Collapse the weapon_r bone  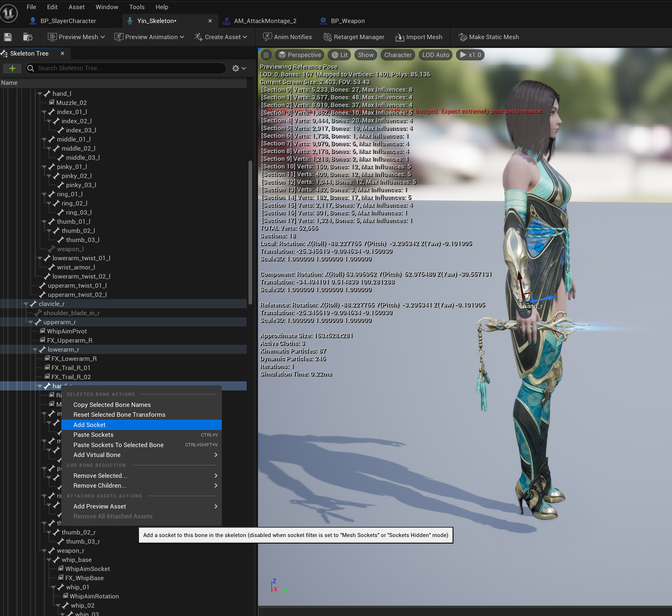click(44, 551)
